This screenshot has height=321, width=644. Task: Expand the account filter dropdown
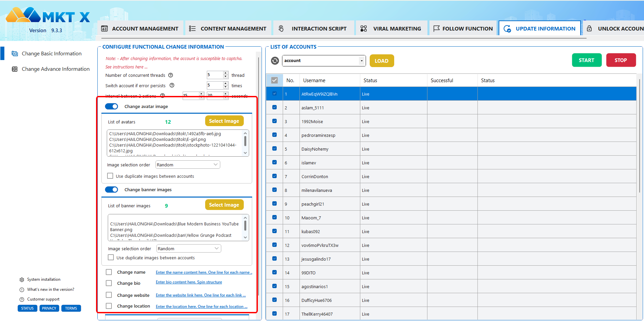pyautogui.click(x=361, y=61)
